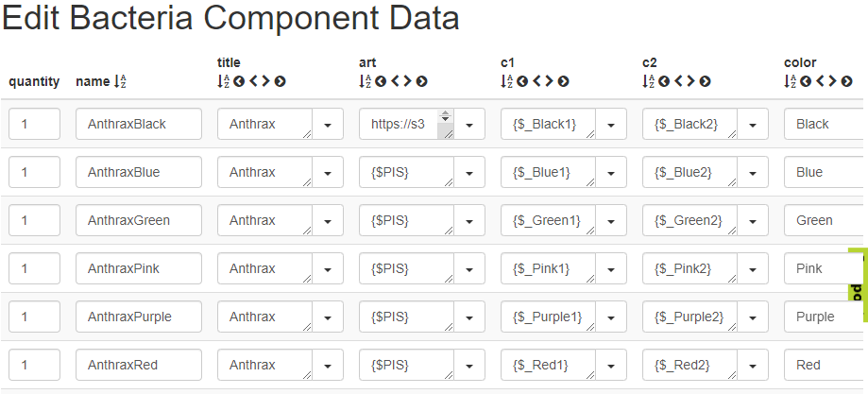This screenshot has width=868, height=394.
Task: Open title dropdown for AnthraxBlack row
Action: point(328,124)
